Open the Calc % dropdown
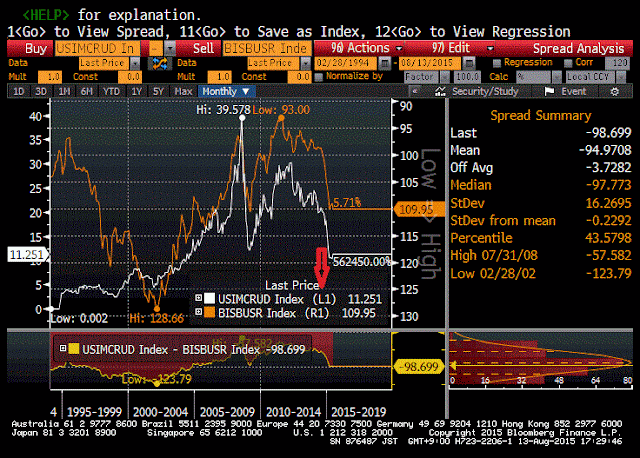The height and width of the screenshot is (458, 640). (557, 77)
